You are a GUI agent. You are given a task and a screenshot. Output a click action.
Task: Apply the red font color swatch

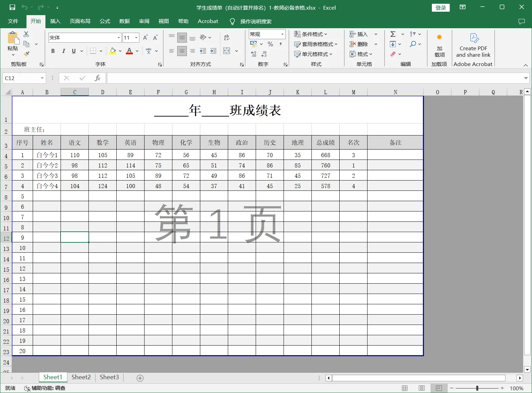click(x=129, y=51)
